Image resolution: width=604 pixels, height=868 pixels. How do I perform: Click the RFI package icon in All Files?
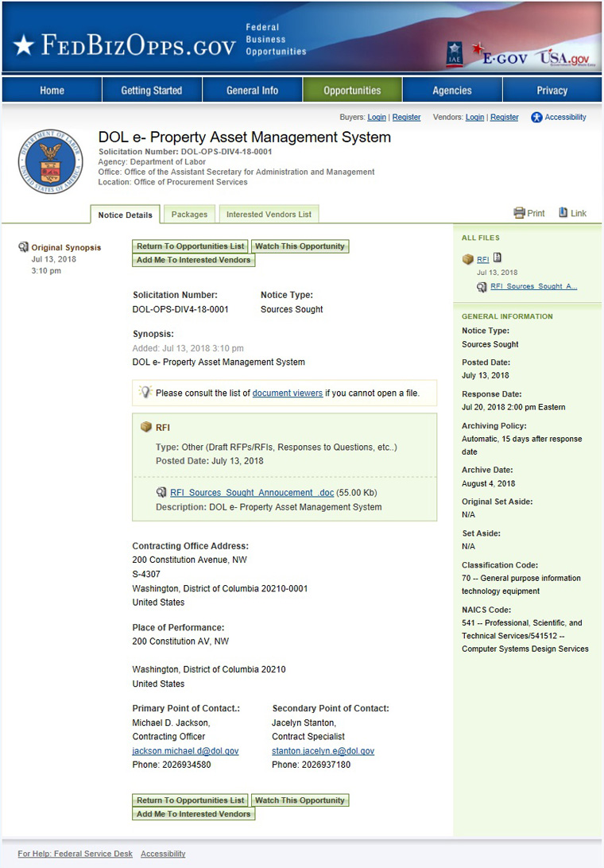click(x=468, y=259)
